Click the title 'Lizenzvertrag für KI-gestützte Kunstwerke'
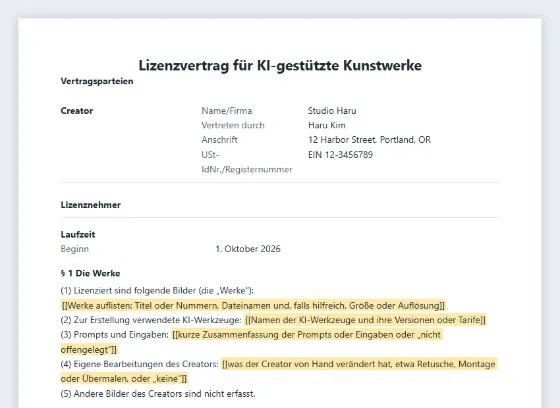 coord(280,65)
